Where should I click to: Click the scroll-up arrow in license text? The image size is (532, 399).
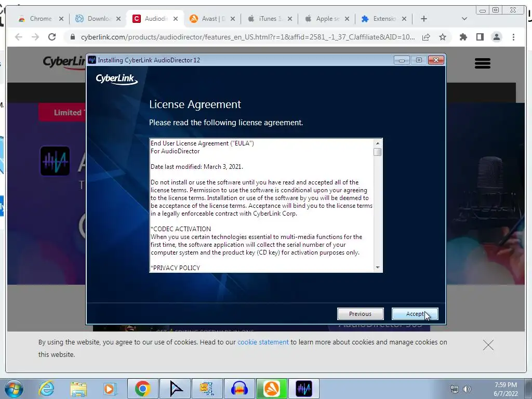click(378, 143)
